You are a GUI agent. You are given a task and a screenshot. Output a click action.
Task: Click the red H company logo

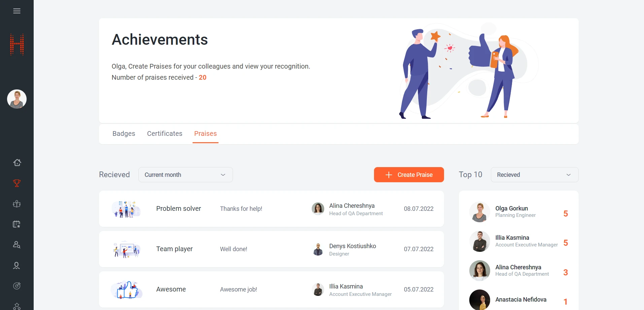(x=17, y=44)
